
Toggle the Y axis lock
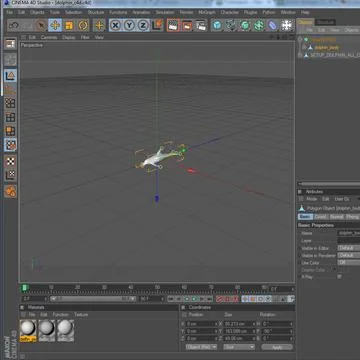pyautogui.click(x=129, y=25)
